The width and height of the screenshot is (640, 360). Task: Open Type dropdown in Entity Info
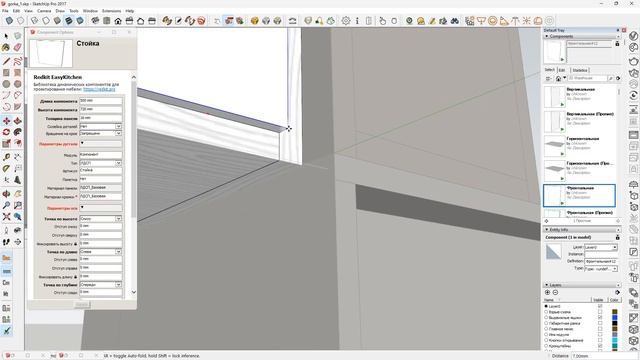(x=601, y=269)
